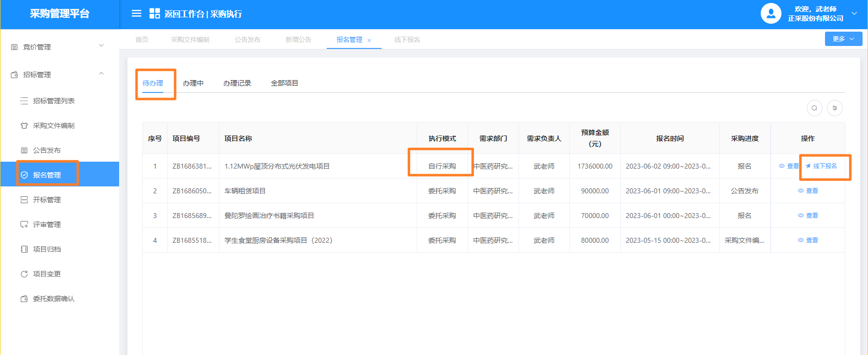Click the workbench grid icon
Image resolution: width=868 pixels, height=355 pixels.
pos(155,14)
